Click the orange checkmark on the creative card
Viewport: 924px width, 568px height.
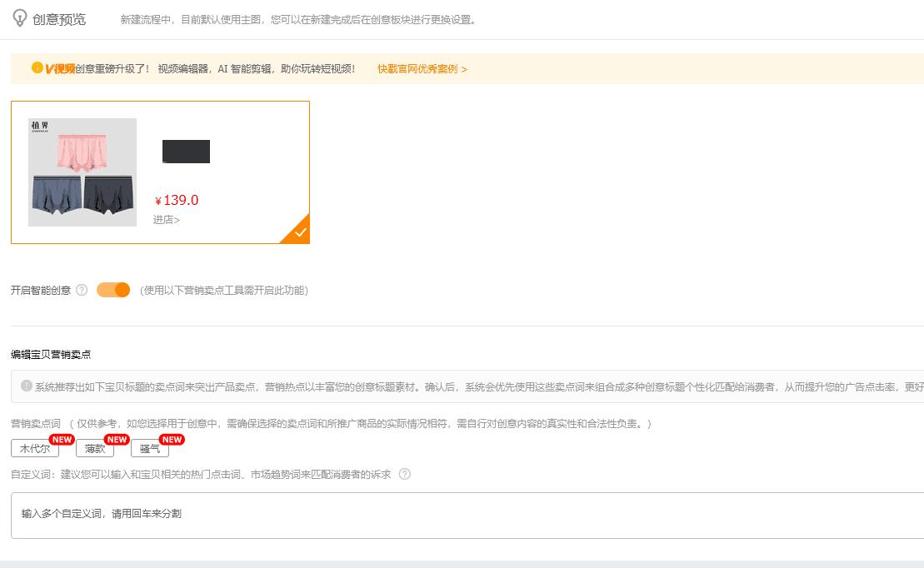(299, 232)
